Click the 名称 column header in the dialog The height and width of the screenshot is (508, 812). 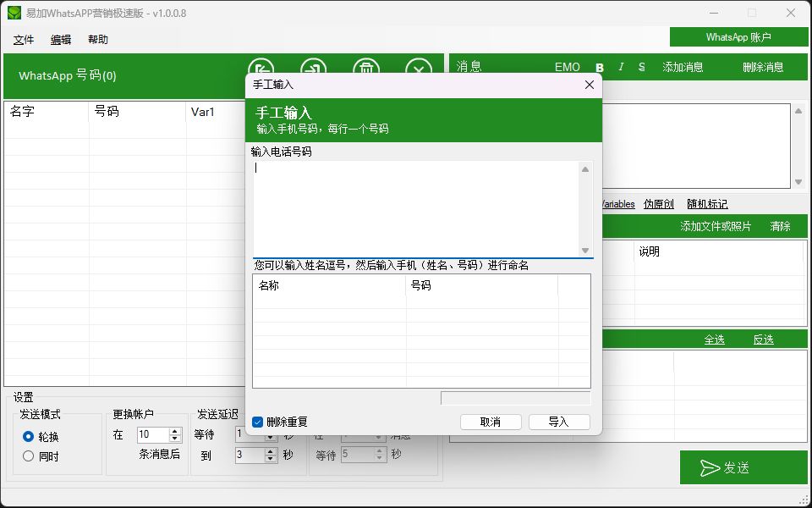click(x=329, y=285)
